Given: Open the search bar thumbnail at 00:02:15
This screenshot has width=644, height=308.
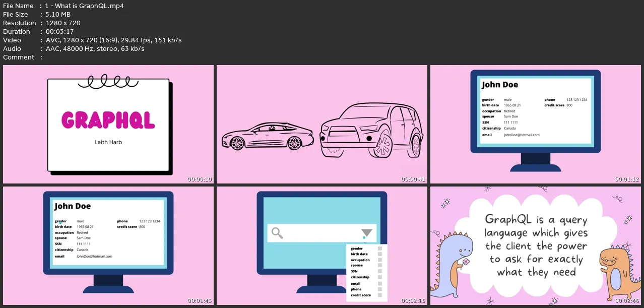Looking at the screenshot, I should (322, 245).
